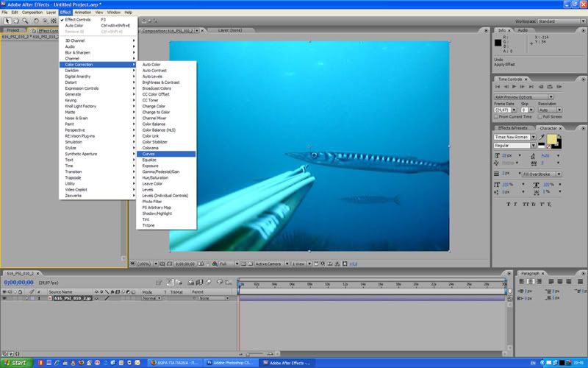
Task: Open the Resolution Auto dropdown
Action: coord(550,110)
